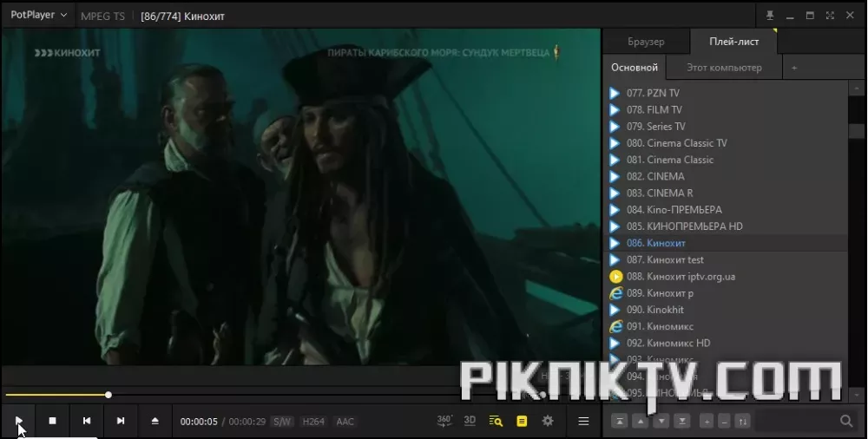The height and width of the screenshot is (439, 868).
Task: Select 078. FILM TV channel
Action: click(x=725, y=109)
